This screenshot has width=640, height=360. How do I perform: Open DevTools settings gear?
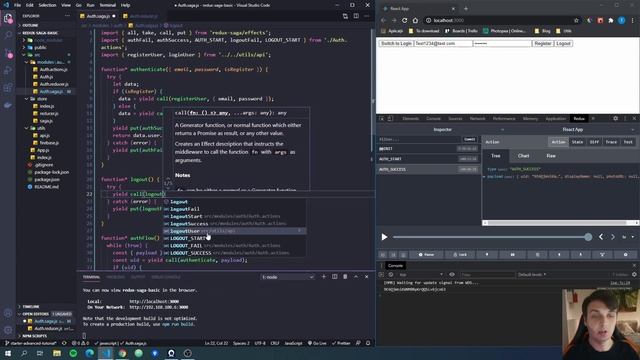616,118
